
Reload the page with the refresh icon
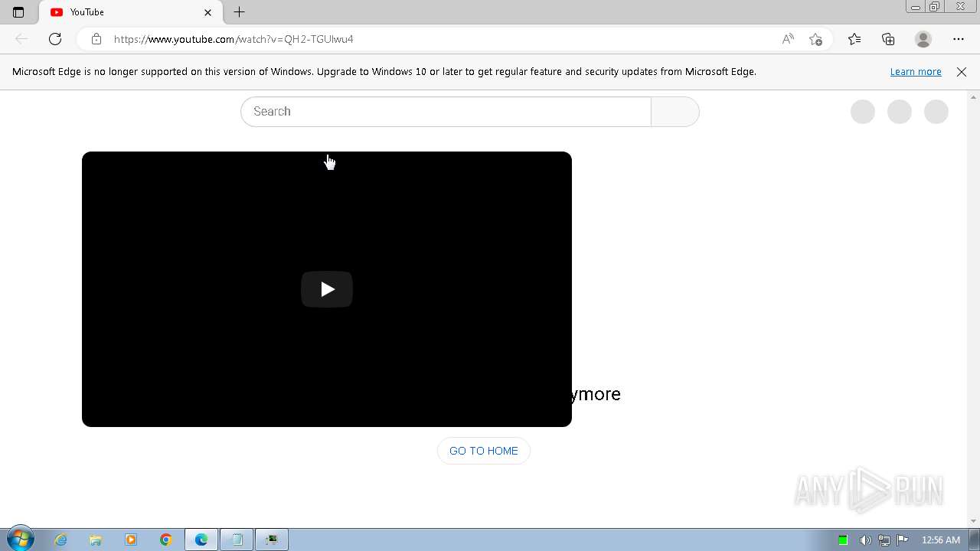(55, 39)
